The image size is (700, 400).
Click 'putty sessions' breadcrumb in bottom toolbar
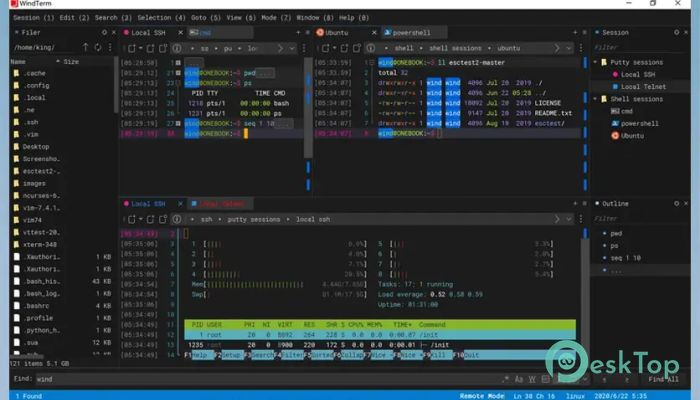coord(254,219)
